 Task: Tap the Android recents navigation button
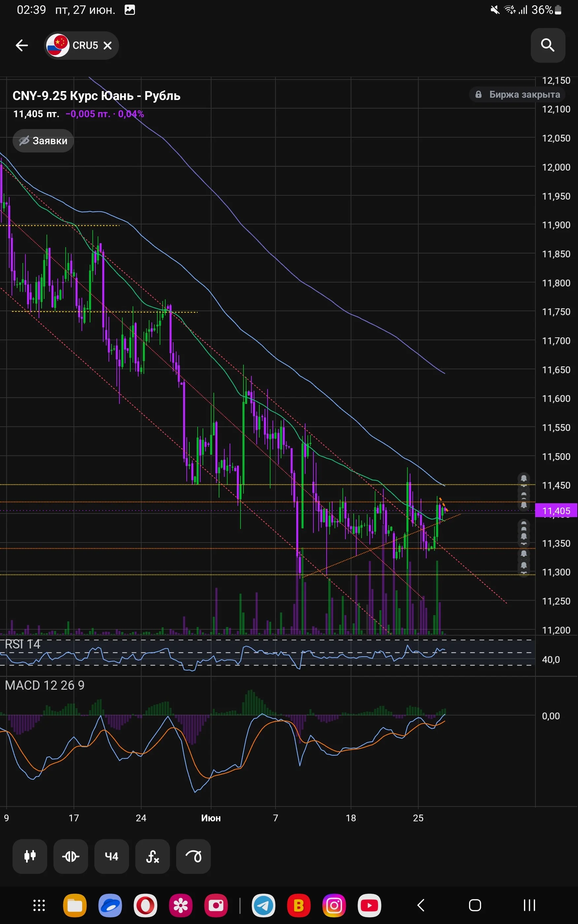(x=530, y=905)
